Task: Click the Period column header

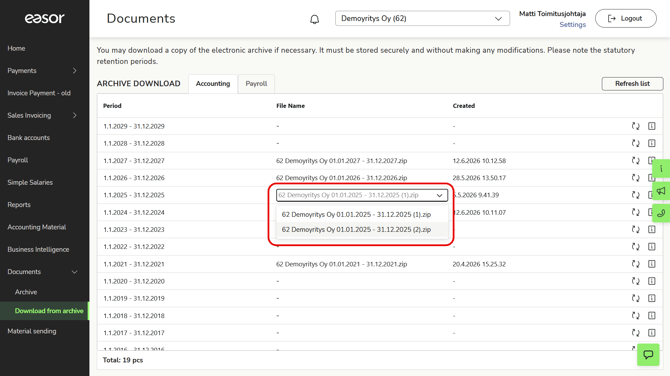Action: tap(112, 106)
